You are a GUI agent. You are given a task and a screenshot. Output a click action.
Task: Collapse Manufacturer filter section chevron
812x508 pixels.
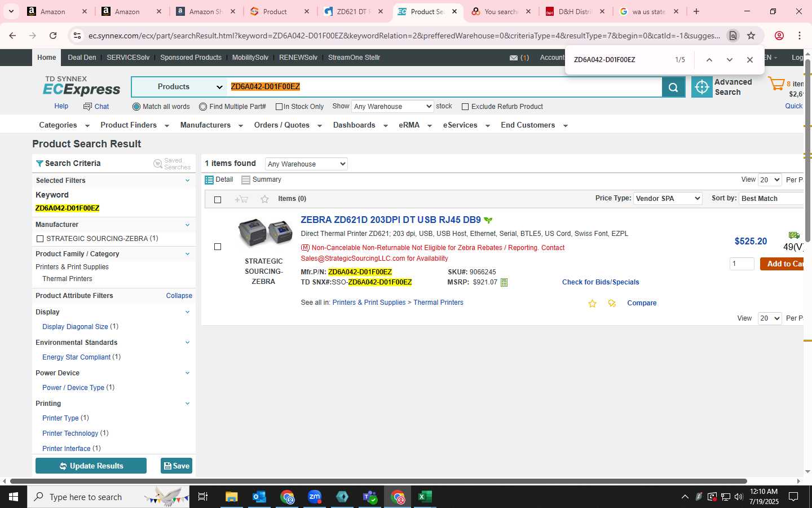pos(187,225)
